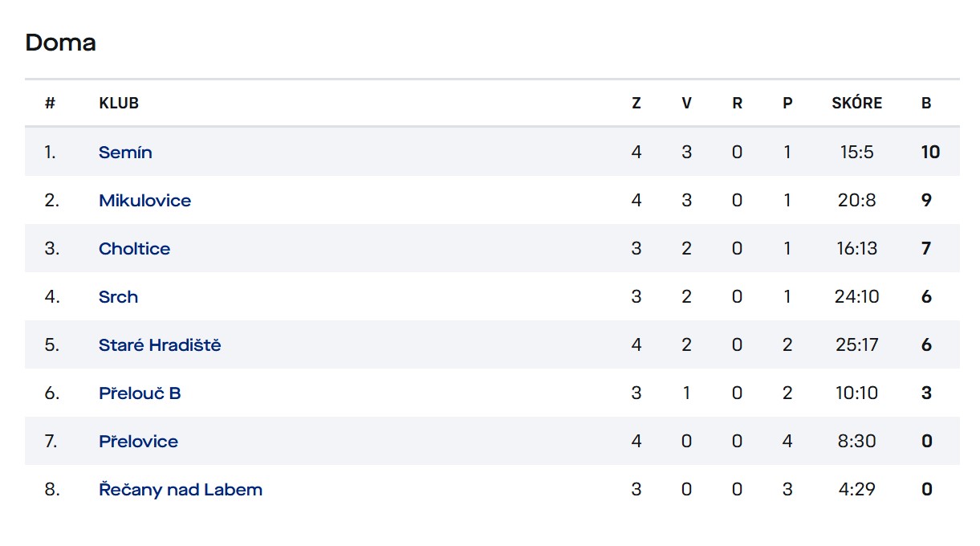Image resolution: width=980 pixels, height=546 pixels.
Task: Open the Přelovice club link
Action: coord(139,441)
